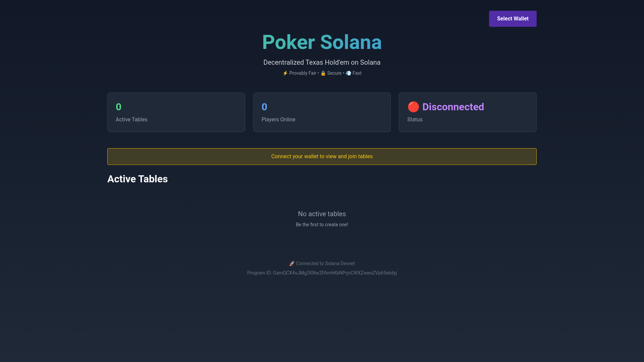Click the lock icon beside Secure

tap(323, 73)
